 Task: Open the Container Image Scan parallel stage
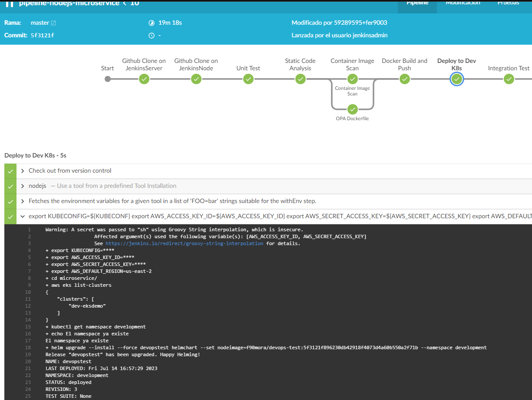pos(352,79)
